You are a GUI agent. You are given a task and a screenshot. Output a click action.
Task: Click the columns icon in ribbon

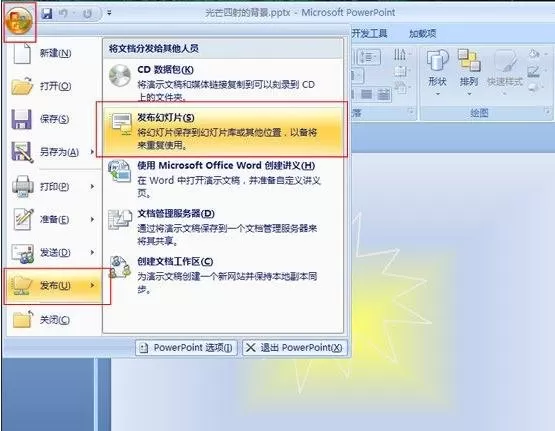click(383, 94)
